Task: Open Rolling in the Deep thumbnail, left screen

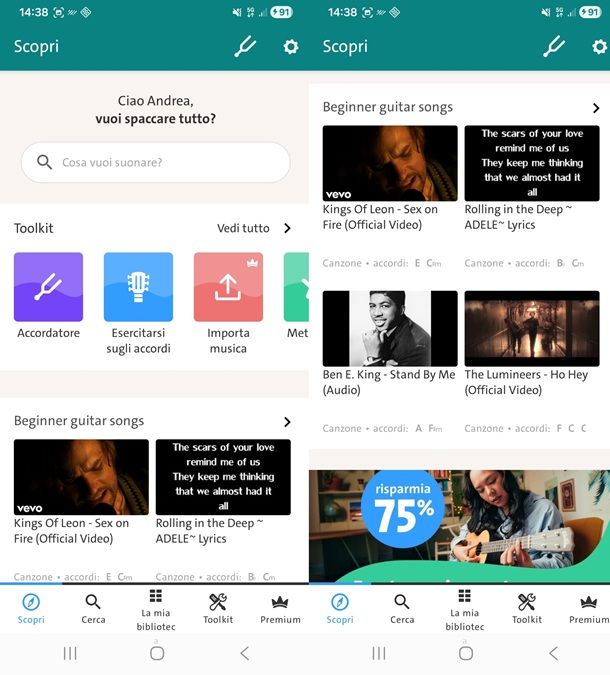Action: pos(223,477)
